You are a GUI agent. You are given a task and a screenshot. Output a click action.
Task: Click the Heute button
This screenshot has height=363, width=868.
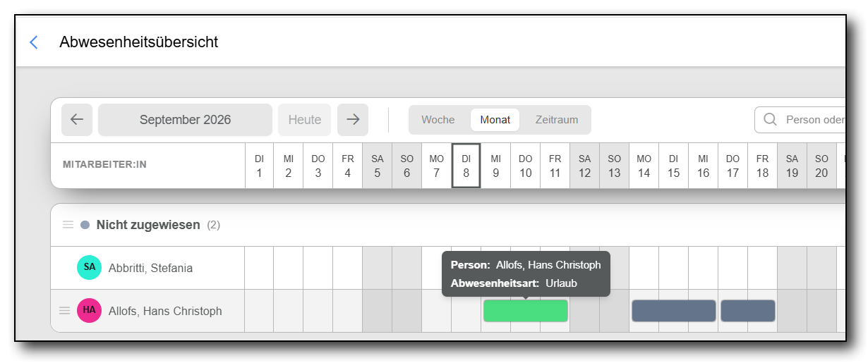305,120
